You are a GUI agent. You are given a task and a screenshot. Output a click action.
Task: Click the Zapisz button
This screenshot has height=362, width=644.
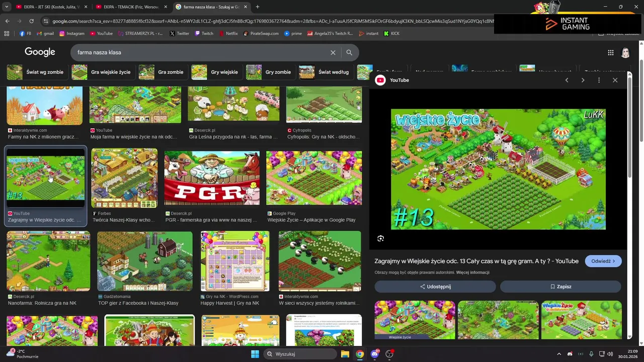(x=560, y=287)
